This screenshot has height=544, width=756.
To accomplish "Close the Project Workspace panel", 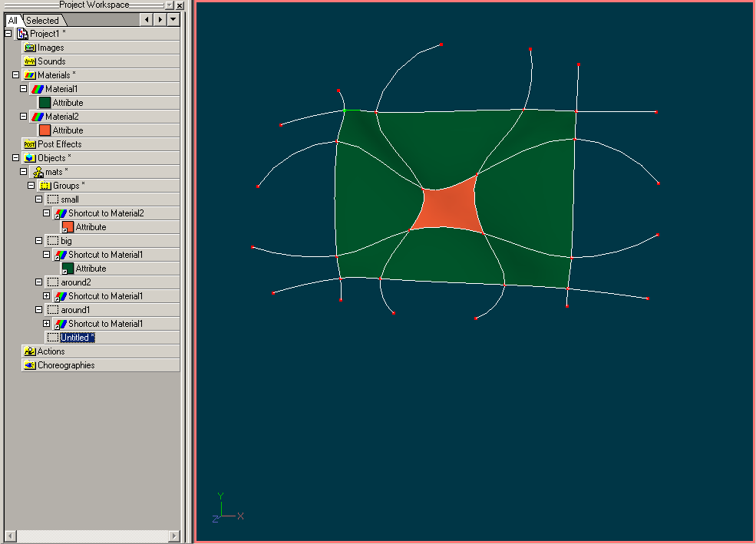I will (180, 5).
